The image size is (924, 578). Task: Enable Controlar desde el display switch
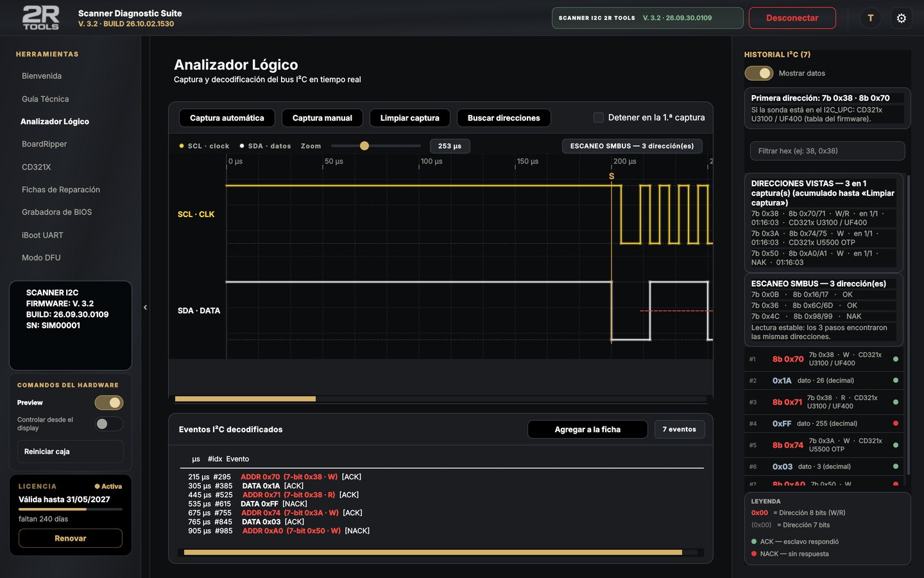click(x=109, y=424)
